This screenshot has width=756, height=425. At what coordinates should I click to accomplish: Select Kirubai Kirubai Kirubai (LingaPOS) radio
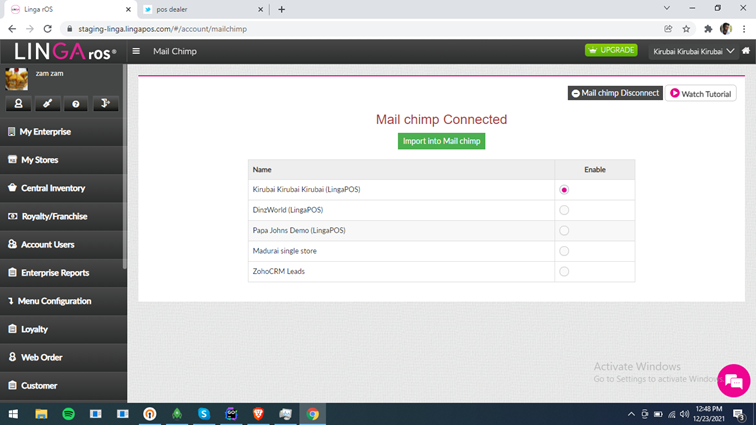[x=564, y=190]
